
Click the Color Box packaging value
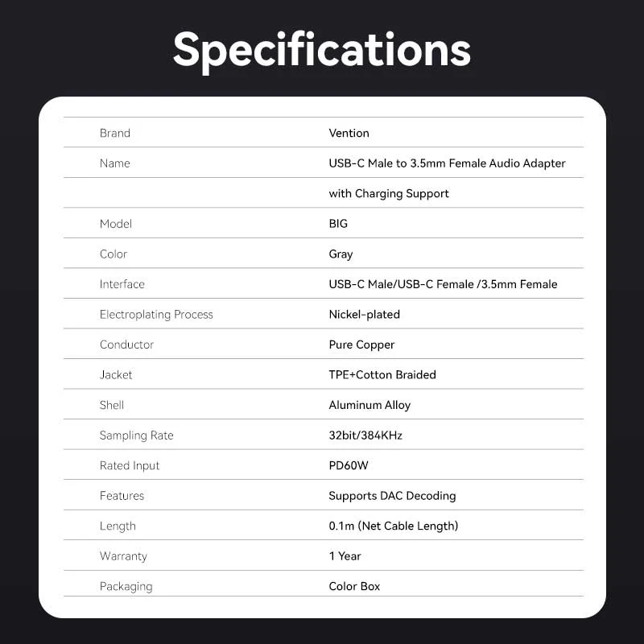pos(354,586)
